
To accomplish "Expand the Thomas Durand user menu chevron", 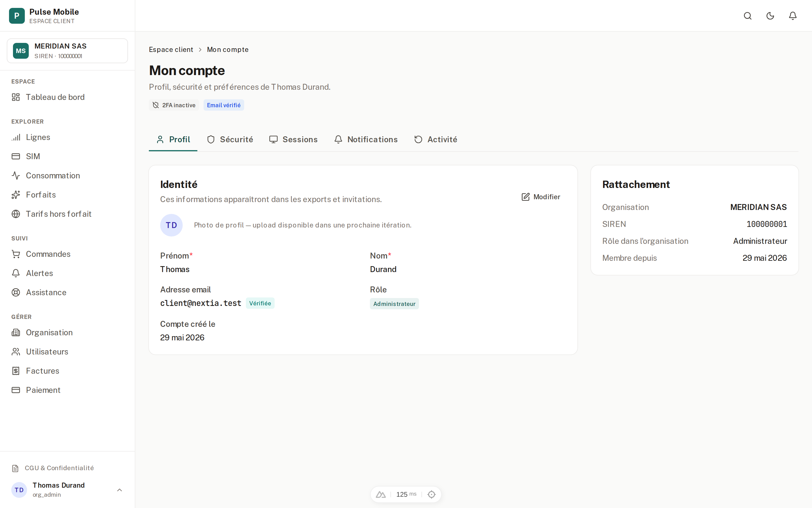I will (120, 490).
